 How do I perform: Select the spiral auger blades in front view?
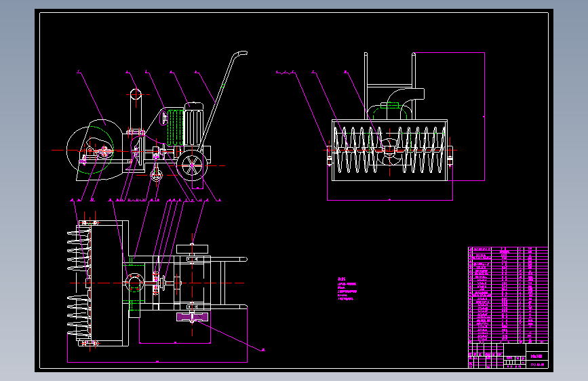[389, 150]
